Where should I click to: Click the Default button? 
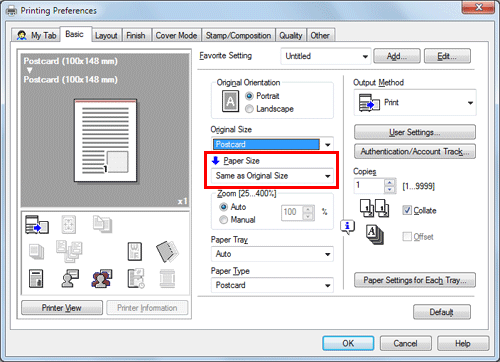pyautogui.click(x=442, y=312)
